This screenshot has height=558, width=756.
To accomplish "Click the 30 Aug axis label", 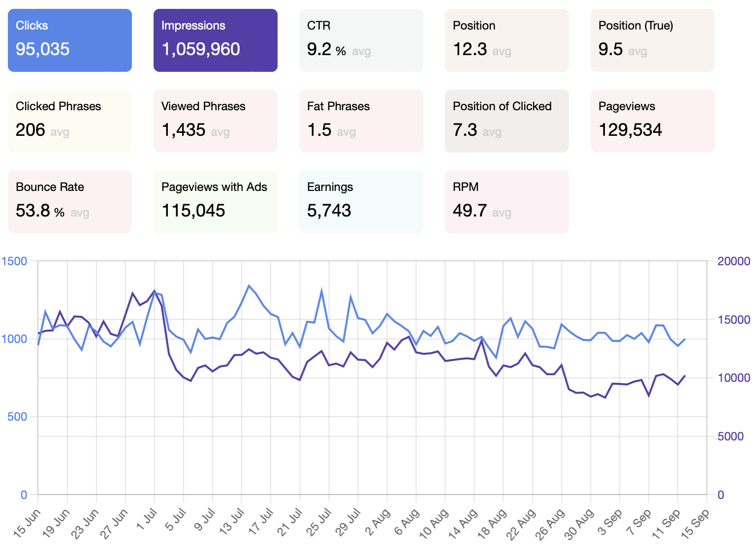I will [x=579, y=524].
